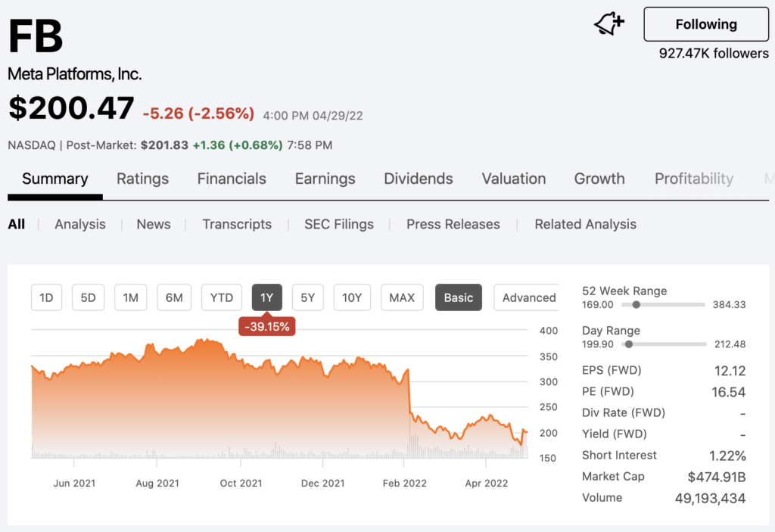Switch to Advanced chart mode
775x532 pixels.
tap(527, 297)
